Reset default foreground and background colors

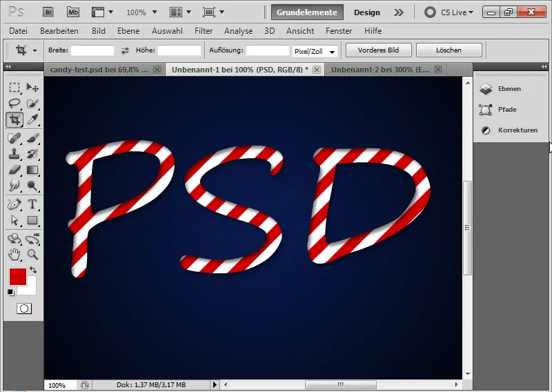[x=11, y=293]
